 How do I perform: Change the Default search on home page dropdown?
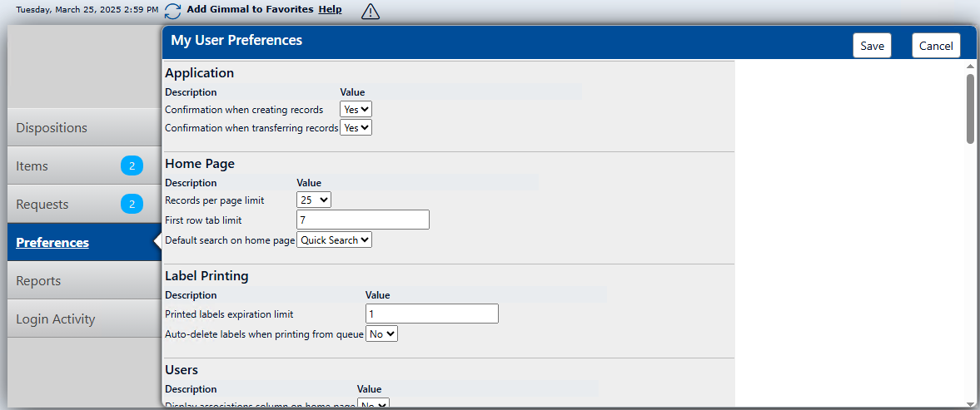(335, 240)
